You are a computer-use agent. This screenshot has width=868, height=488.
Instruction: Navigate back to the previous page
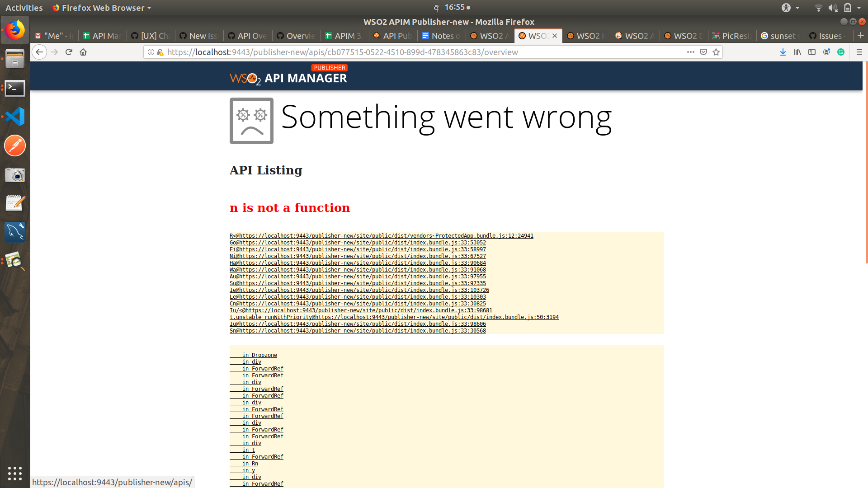pyautogui.click(x=39, y=52)
